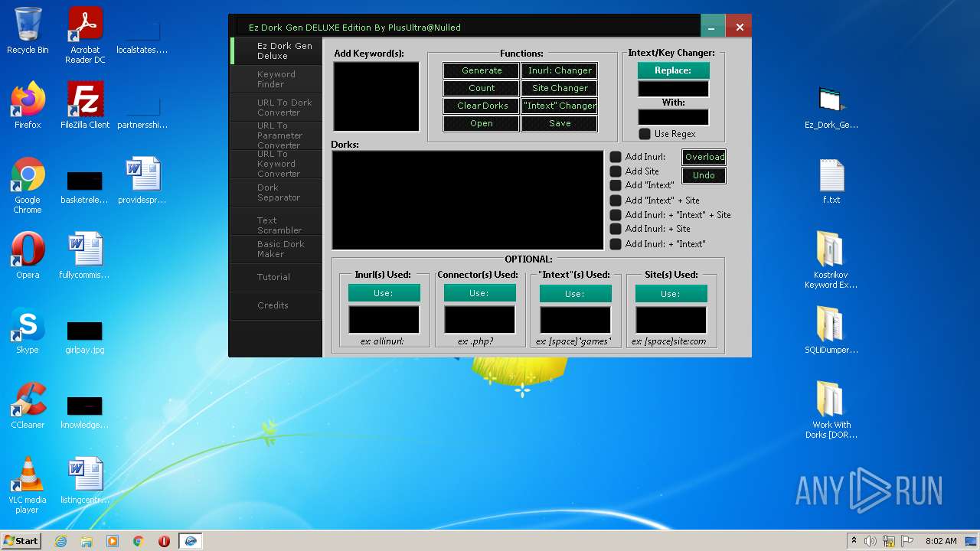980x551 pixels.
Task: Select f.txt text file icon
Action: pos(831,181)
